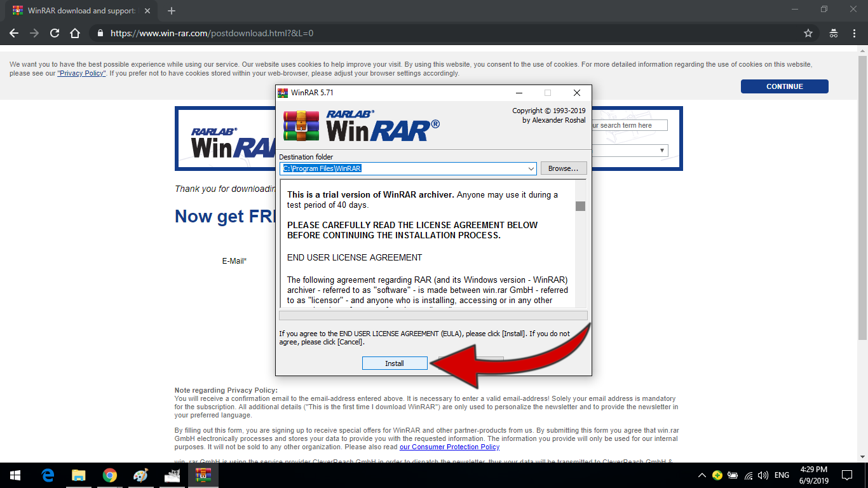This screenshot has height=488, width=868.
Task: Open the Windows Start menu
Action: click(x=15, y=475)
